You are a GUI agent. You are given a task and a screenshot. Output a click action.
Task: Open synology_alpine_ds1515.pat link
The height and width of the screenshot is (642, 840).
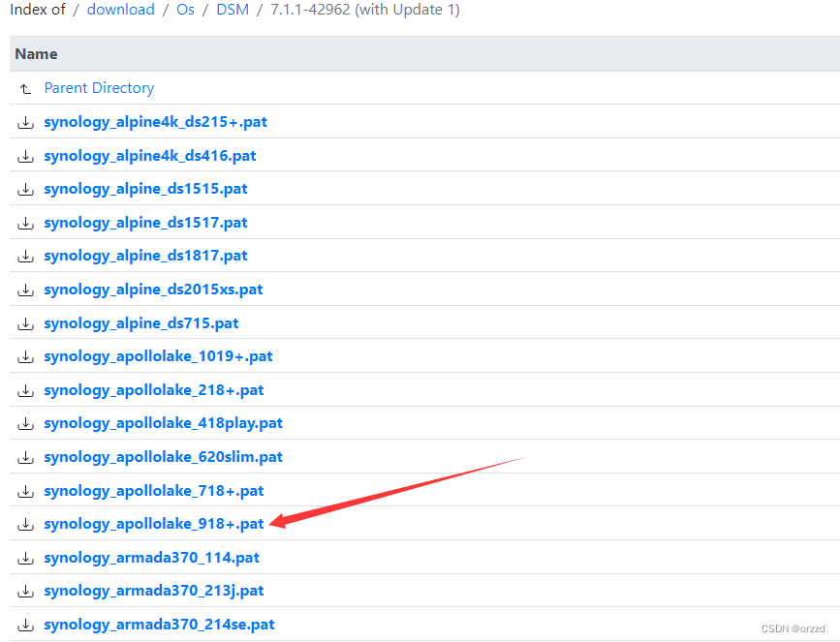tap(145, 189)
